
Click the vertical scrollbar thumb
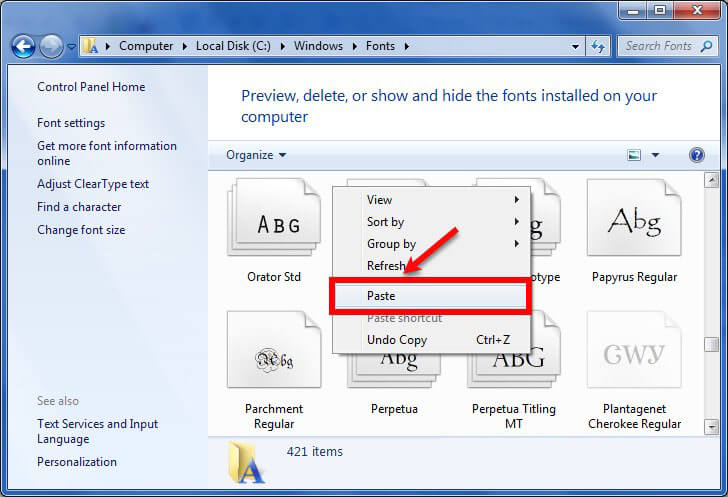pos(711,345)
